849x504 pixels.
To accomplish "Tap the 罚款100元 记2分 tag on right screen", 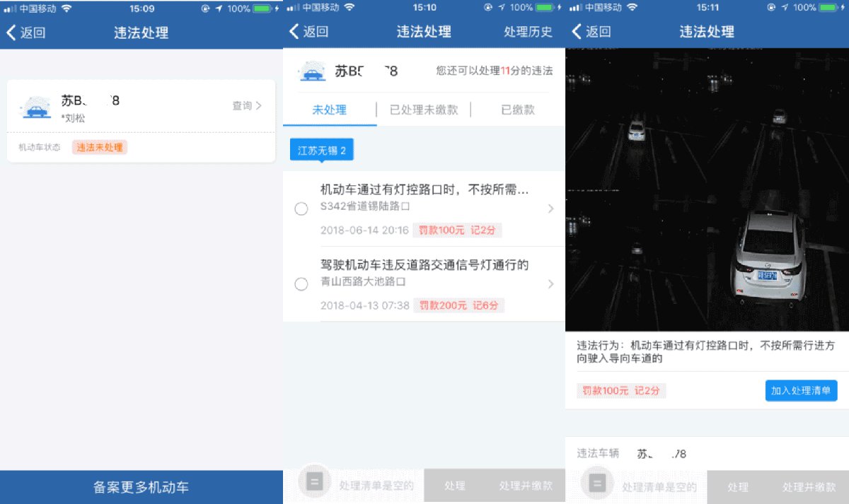I will [x=622, y=391].
